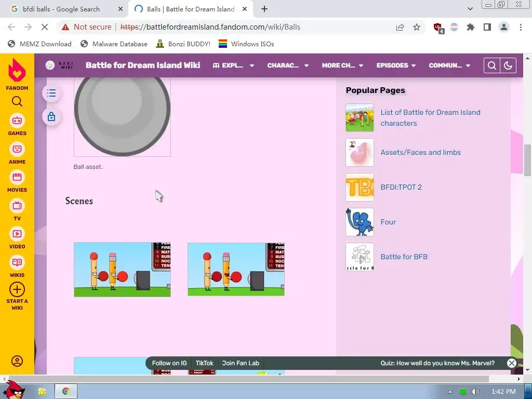This screenshot has width=532, height=399.
Task: Click the vertical page scrollbar thumb
Action: 528,160
